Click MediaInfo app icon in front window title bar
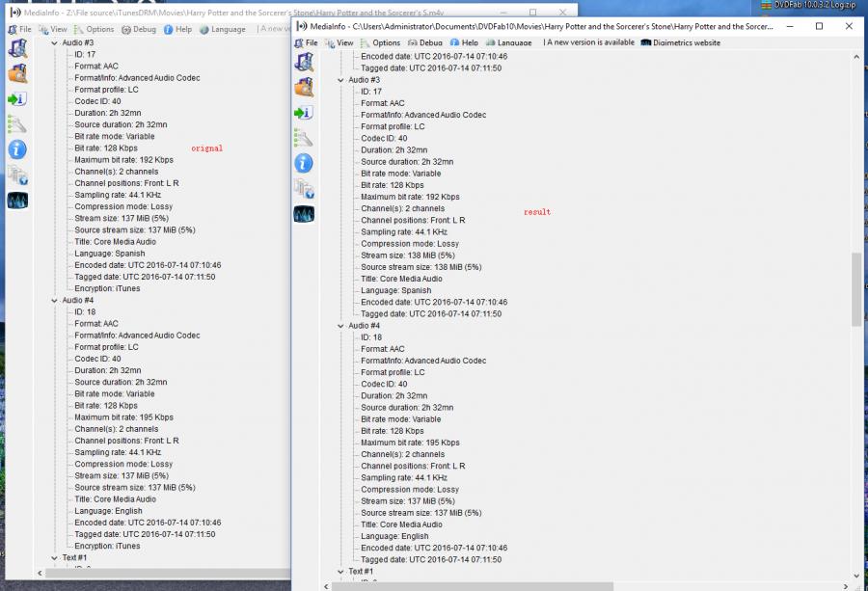 [x=302, y=26]
